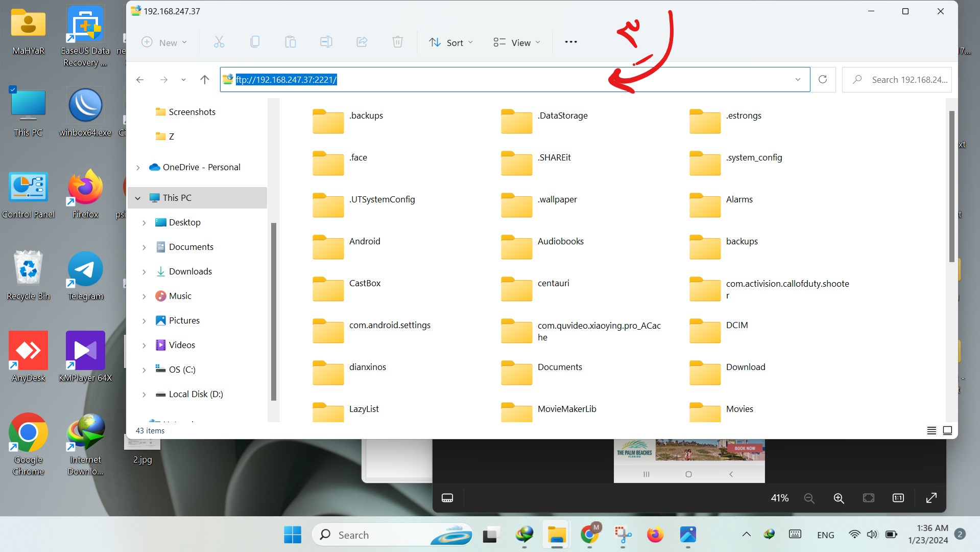
Task: Open Telegram desktop shortcut
Action: click(x=85, y=275)
